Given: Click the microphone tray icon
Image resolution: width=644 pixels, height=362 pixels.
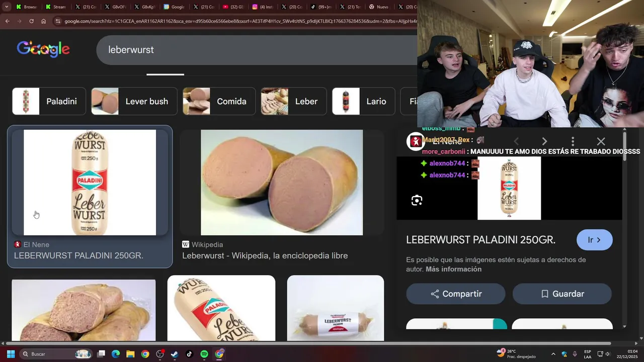Looking at the screenshot, I should click(575, 354).
